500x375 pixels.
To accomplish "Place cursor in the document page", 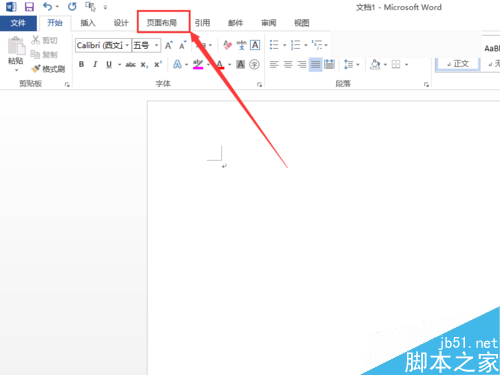I will [323, 237].
